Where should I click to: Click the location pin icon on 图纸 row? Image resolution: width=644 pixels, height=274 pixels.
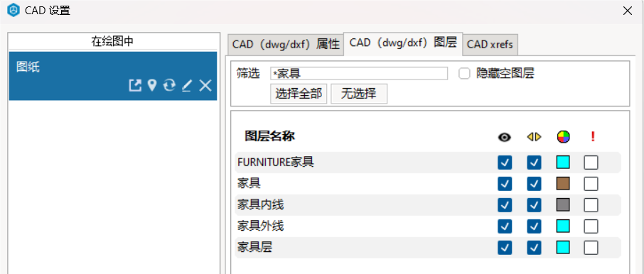[x=152, y=86]
